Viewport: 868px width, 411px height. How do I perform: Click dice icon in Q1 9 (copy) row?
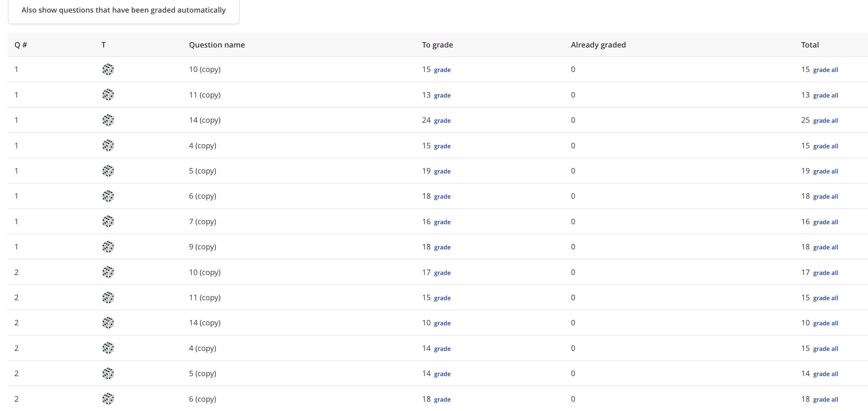point(108,247)
